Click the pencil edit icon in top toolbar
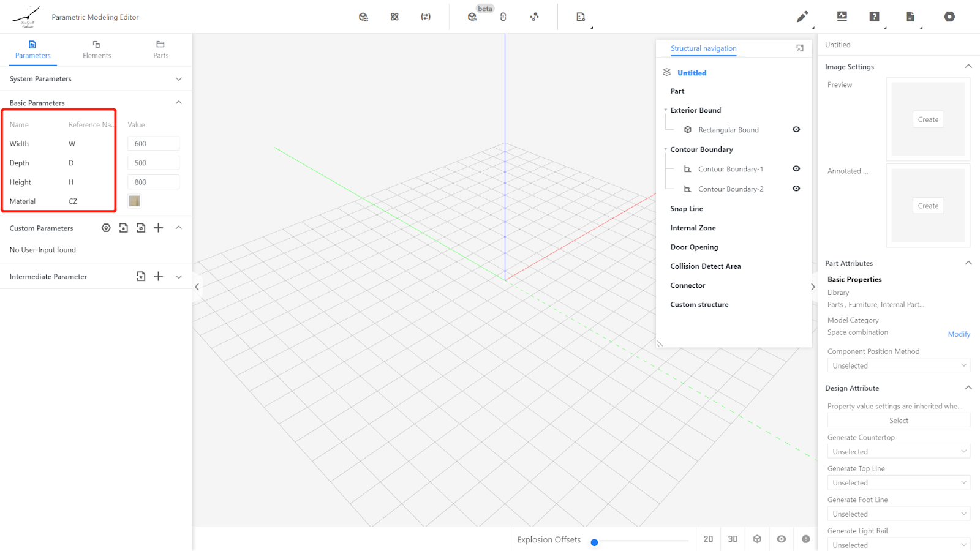 802,17
